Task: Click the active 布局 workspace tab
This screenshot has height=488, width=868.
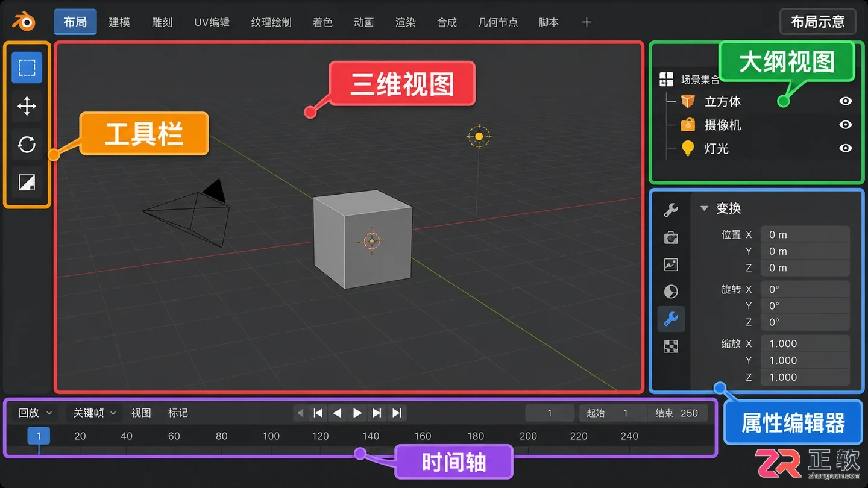Action: [75, 22]
